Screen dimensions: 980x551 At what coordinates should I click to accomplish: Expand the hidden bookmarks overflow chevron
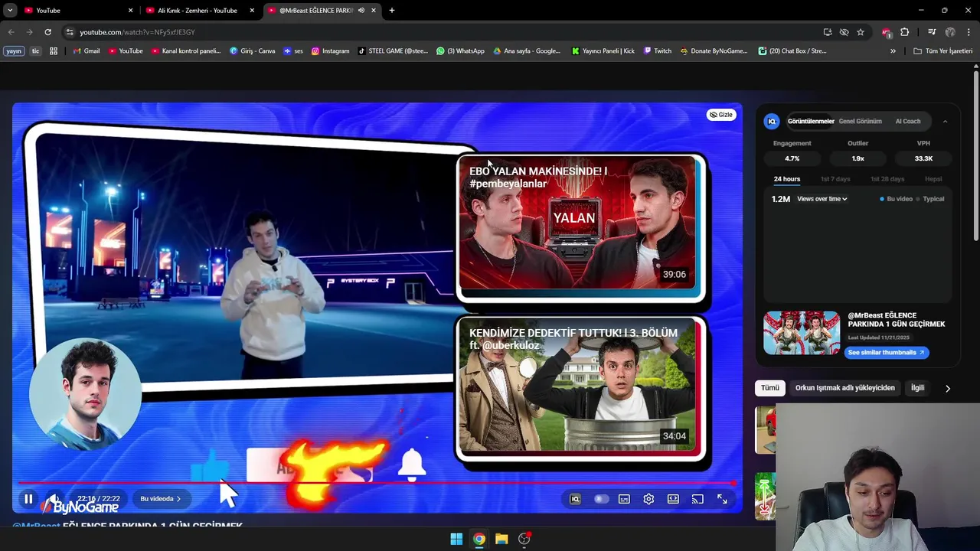pyautogui.click(x=893, y=51)
